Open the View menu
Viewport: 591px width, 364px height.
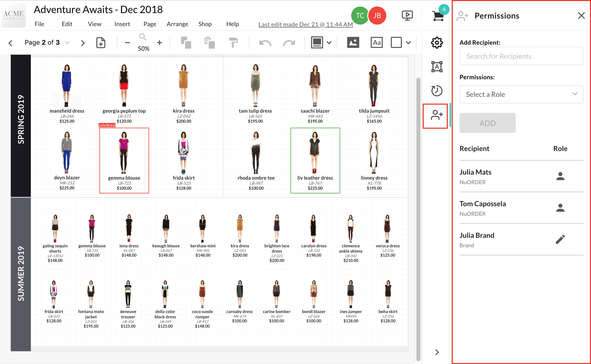point(94,24)
